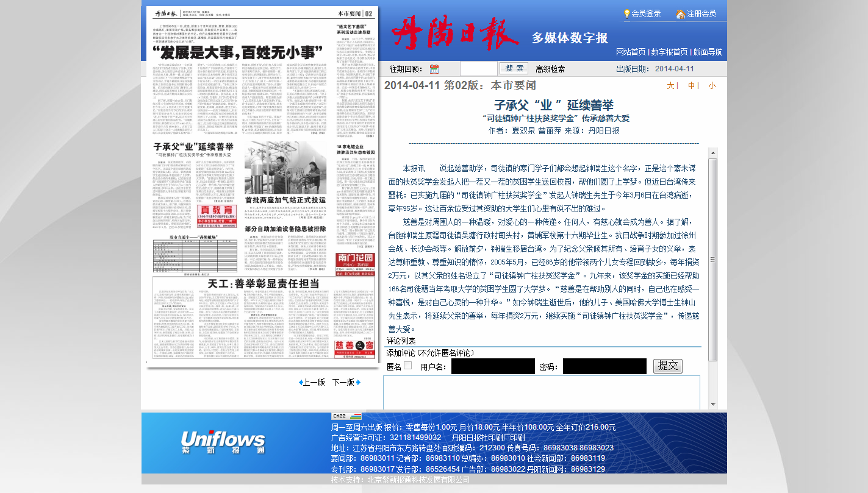
Task: Click the 多媒体数字报 header text
Action: point(570,38)
